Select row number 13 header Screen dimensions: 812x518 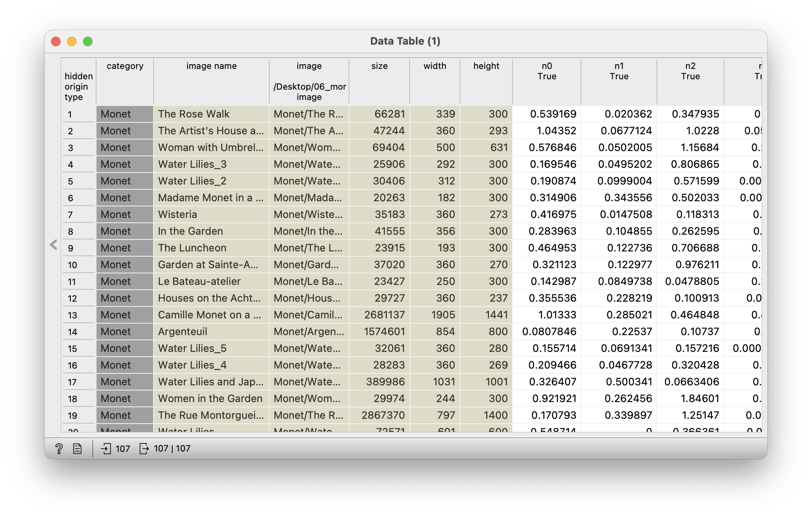pos(79,315)
